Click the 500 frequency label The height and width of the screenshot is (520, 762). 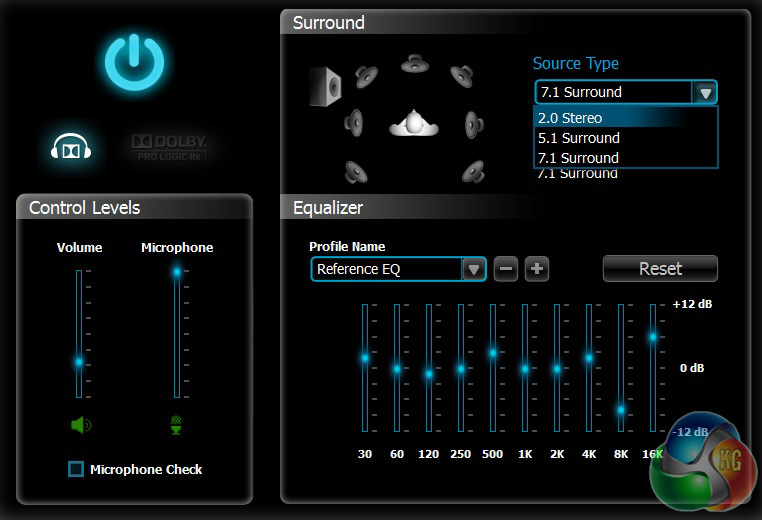[x=492, y=454]
